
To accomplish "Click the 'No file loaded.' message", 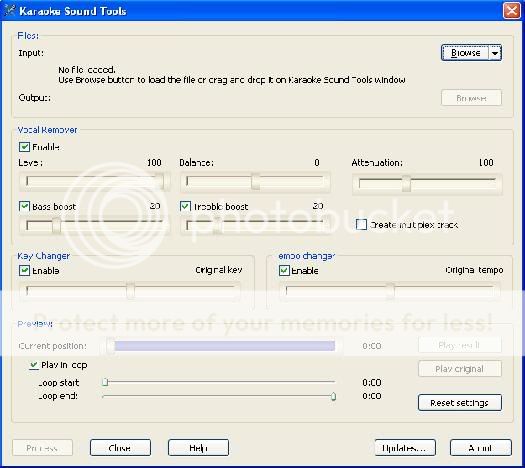I will click(x=87, y=70).
